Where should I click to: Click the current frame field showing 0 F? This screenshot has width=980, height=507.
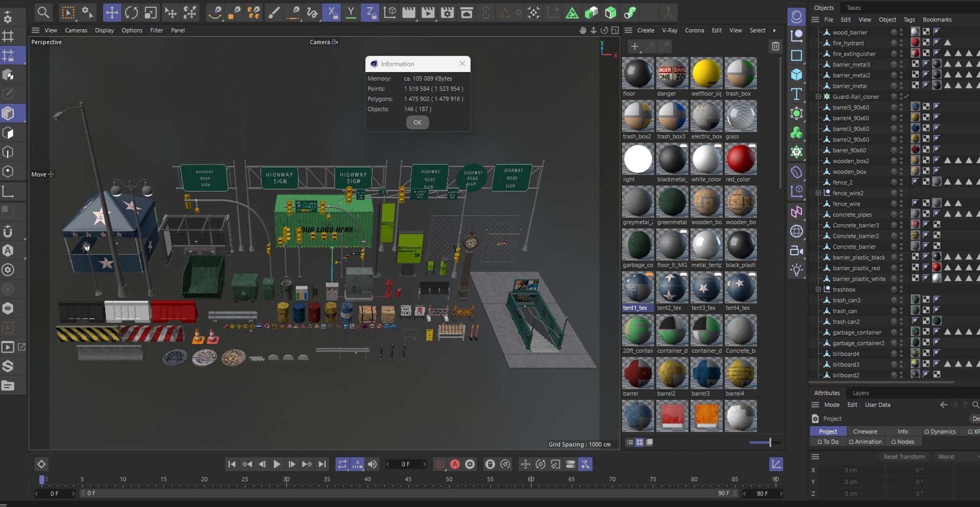point(406,464)
